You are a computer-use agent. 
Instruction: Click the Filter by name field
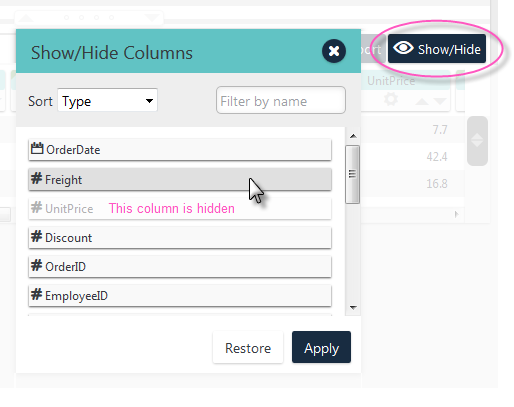click(x=281, y=100)
